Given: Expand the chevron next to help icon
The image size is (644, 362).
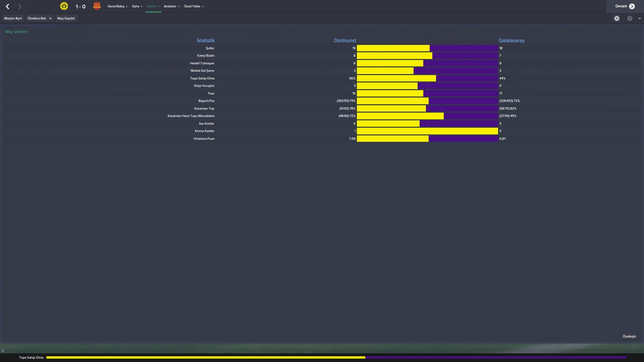Looking at the screenshot, I should (x=639, y=18).
